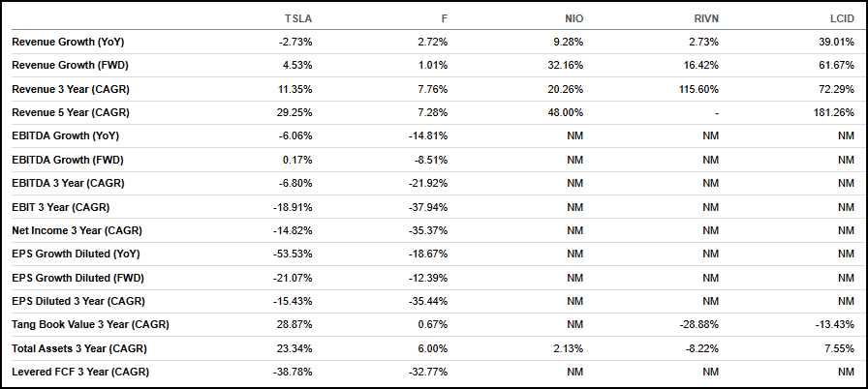Select the LCID column header
868x389 pixels.
[841, 18]
